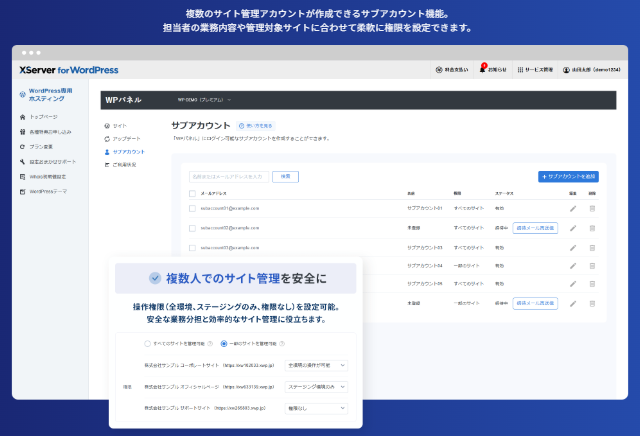Delete subaccount01@example.com using trash icon
This screenshot has width=640, height=436.
coord(592,209)
